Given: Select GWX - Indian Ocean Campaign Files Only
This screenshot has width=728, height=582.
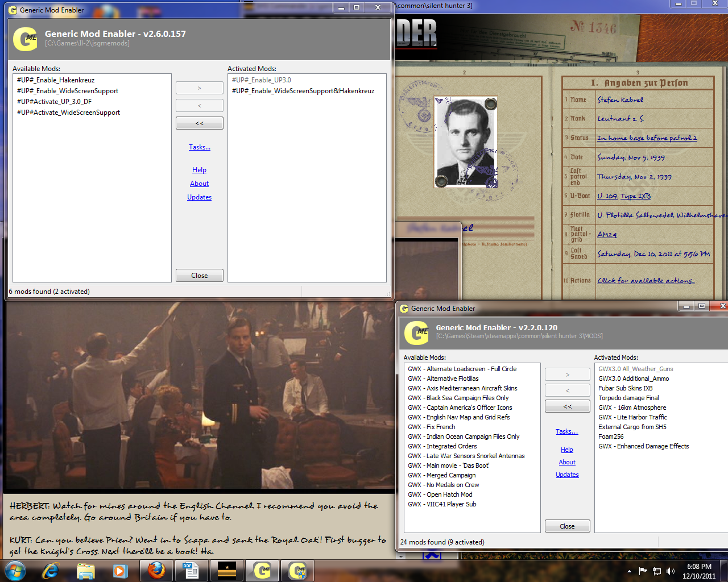Looking at the screenshot, I should click(x=464, y=436).
